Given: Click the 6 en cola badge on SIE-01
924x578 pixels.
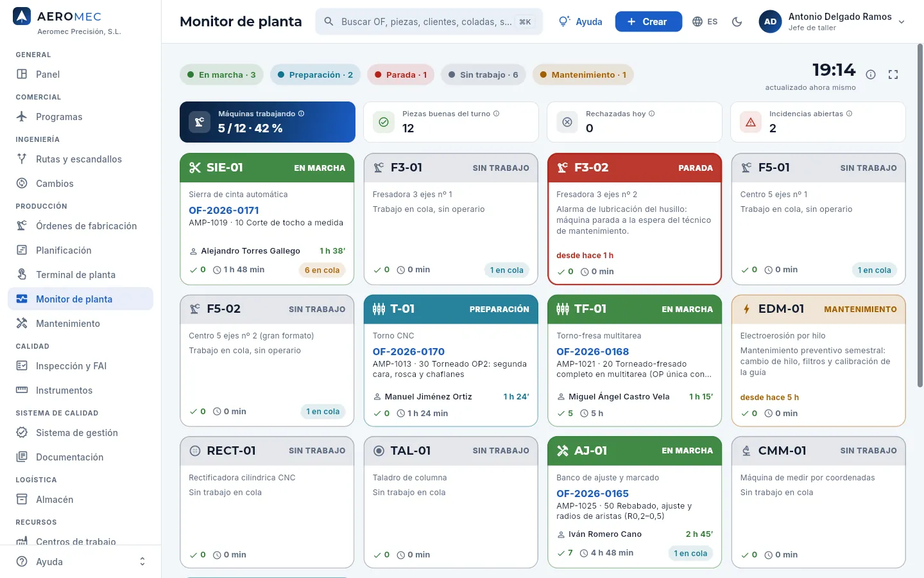Looking at the screenshot, I should pos(322,270).
